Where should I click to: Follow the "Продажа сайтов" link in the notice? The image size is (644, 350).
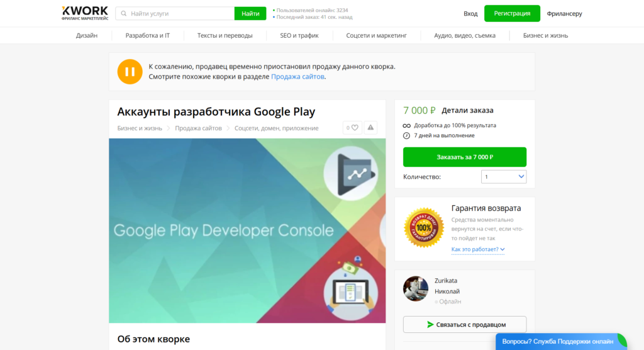pos(297,77)
